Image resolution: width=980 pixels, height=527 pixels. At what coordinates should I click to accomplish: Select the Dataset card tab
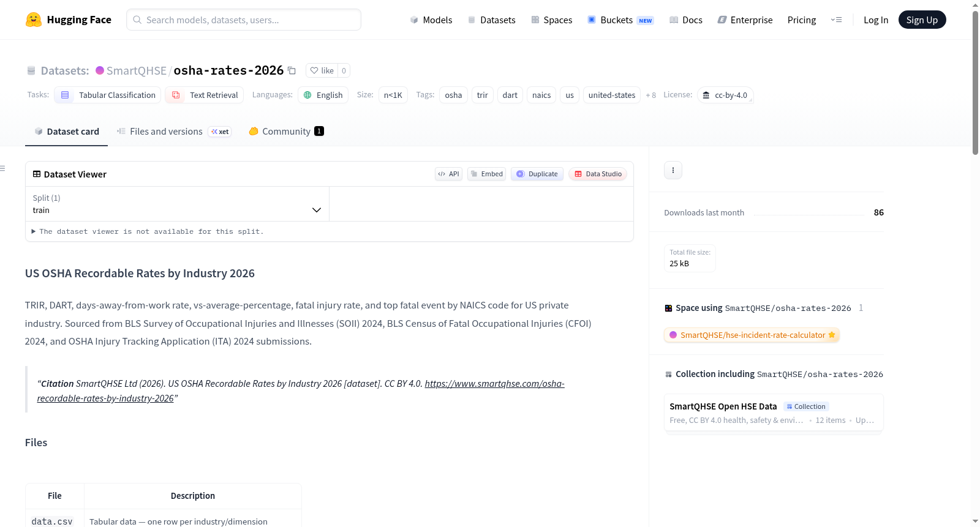(x=67, y=132)
